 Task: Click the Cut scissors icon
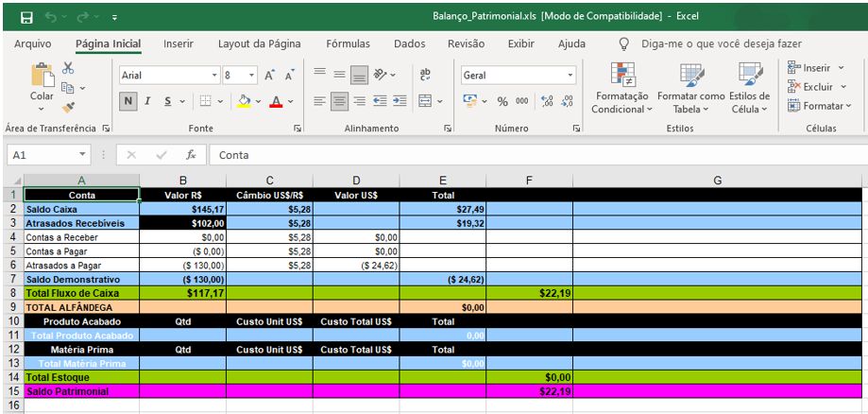(x=68, y=68)
